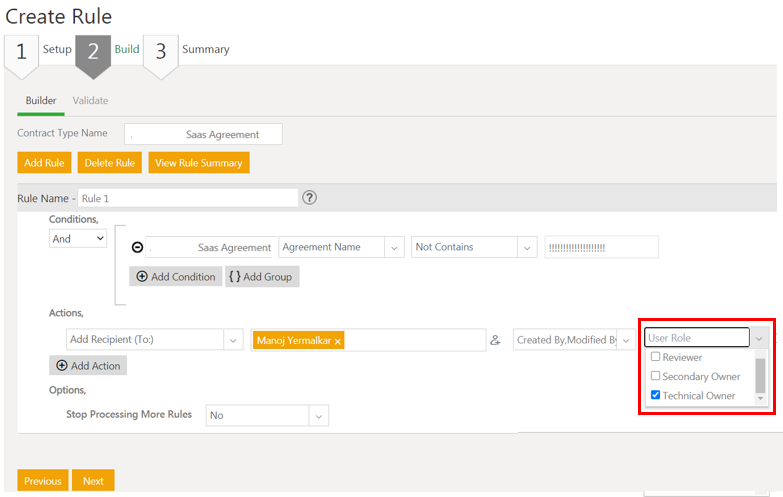Click step 3 Summary wizard marker

(160, 52)
